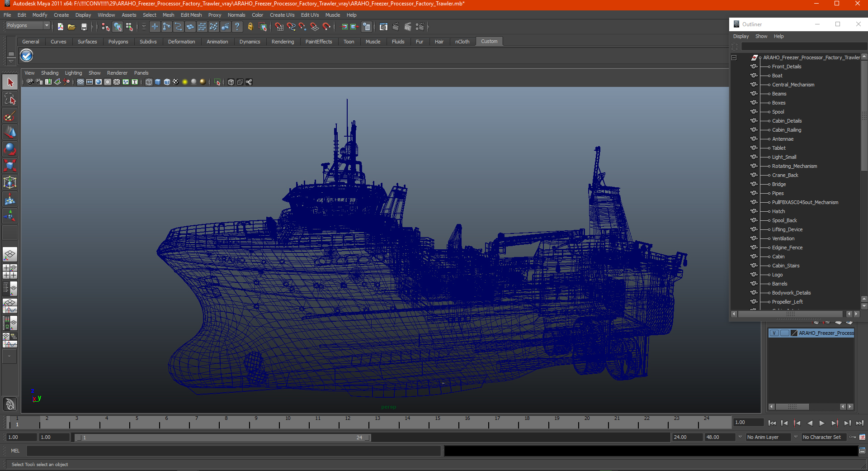This screenshot has height=471, width=868.
Task: Expand the selection mask menu arrow
Action: [x=144, y=27]
